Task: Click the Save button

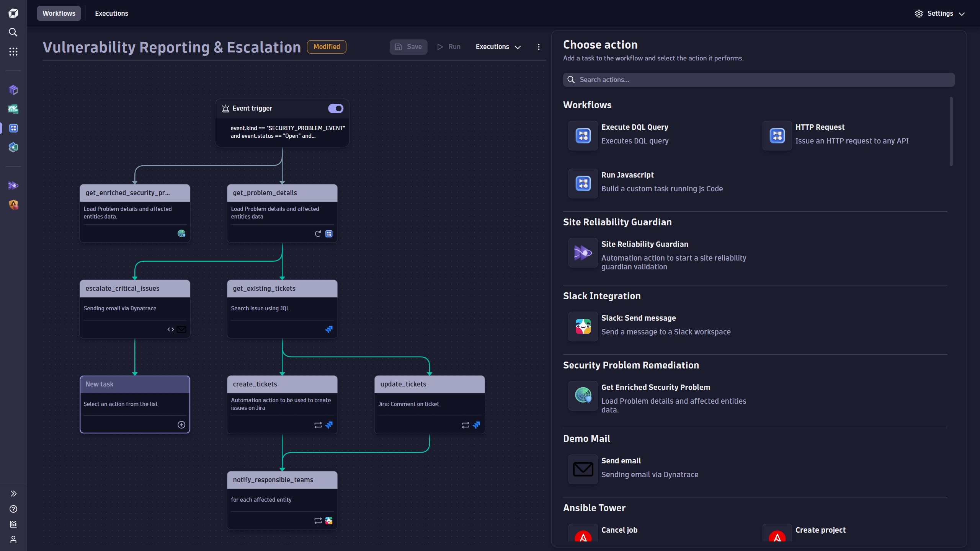Action: coord(408,47)
